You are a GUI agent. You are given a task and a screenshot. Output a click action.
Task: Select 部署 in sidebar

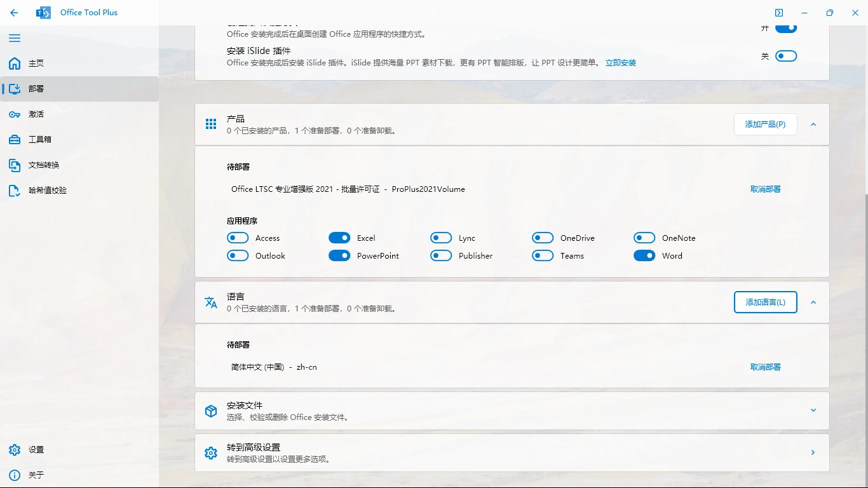pyautogui.click(x=79, y=89)
